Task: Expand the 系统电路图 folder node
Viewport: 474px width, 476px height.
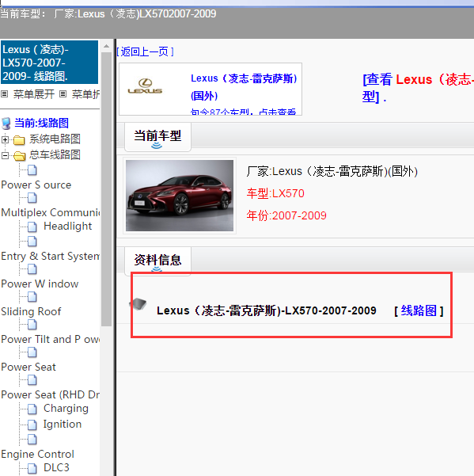Action: click(5, 139)
